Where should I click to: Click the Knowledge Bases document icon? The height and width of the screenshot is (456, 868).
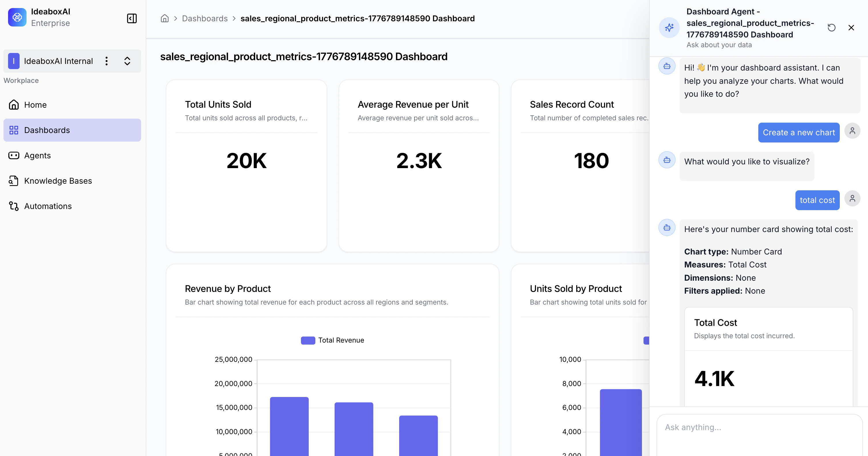pyautogui.click(x=14, y=180)
